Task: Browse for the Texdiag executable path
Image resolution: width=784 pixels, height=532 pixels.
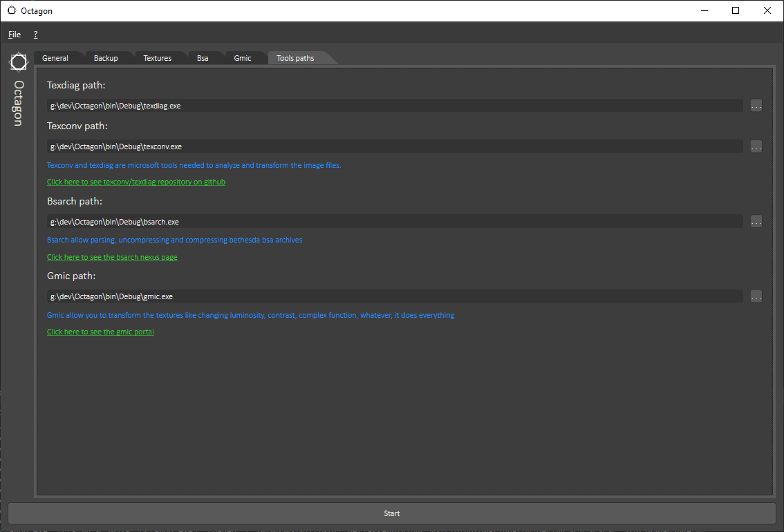Action: click(x=756, y=106)
